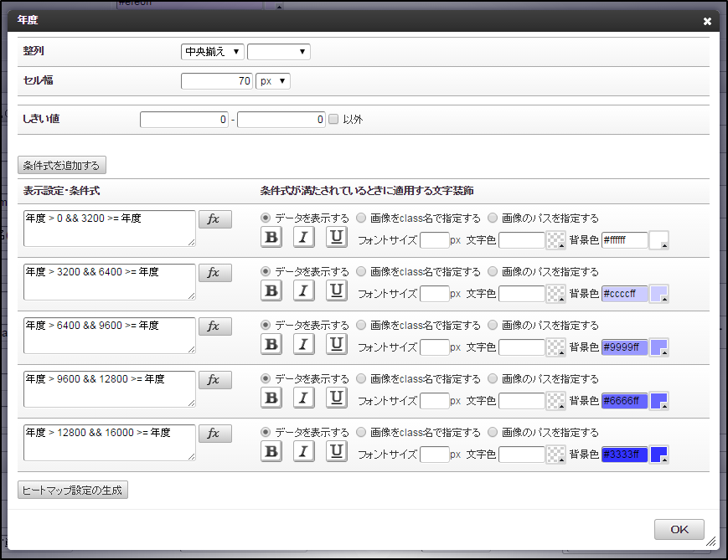This screenshot has width=728, height=560.
Task: Click the fx button for the last condition
Action: click(x=217, y=433)
